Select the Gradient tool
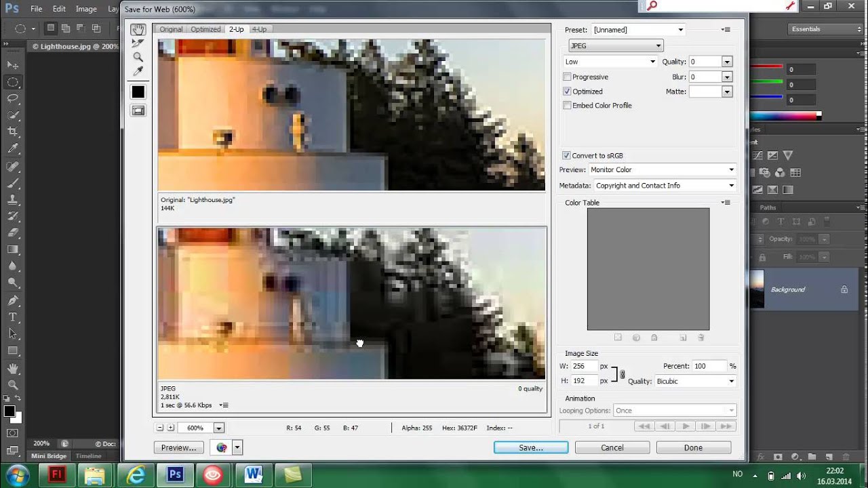 coord(13,249)
